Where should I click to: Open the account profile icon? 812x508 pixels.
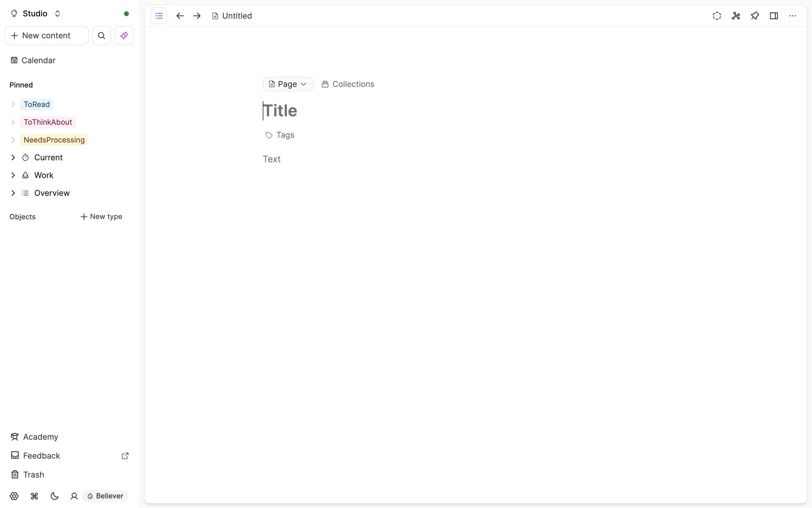tap(74, 496)
